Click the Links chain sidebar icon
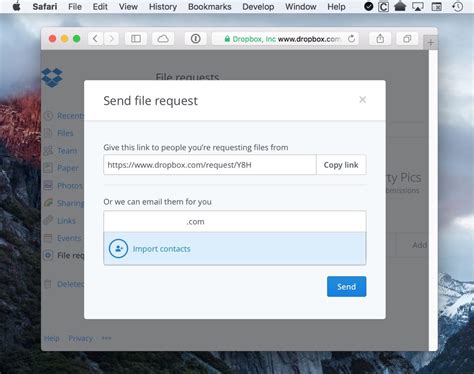Image resolution: width=474 pixels, height=374 pixels. [x=48, y=220]
